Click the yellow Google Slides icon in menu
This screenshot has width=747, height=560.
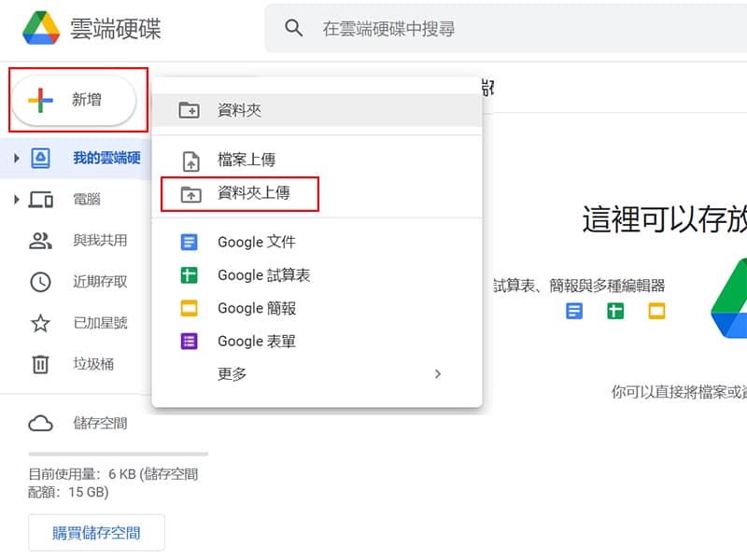[190, 308]
